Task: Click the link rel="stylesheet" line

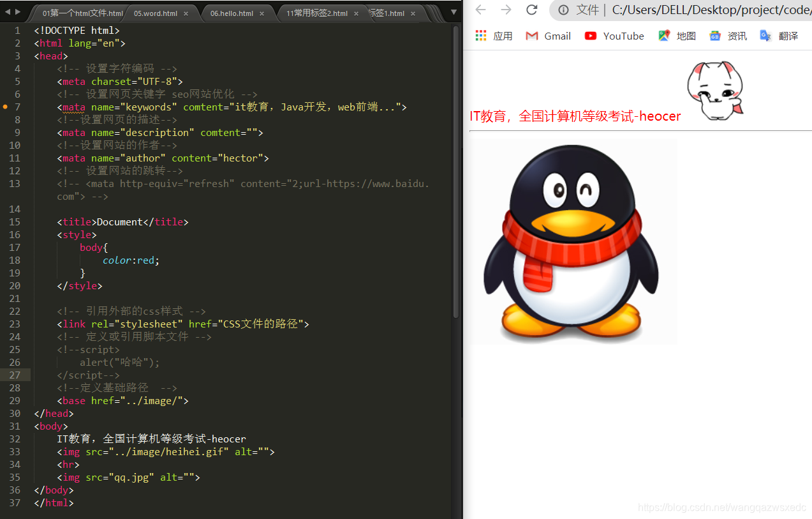Action: pos(183,324)
